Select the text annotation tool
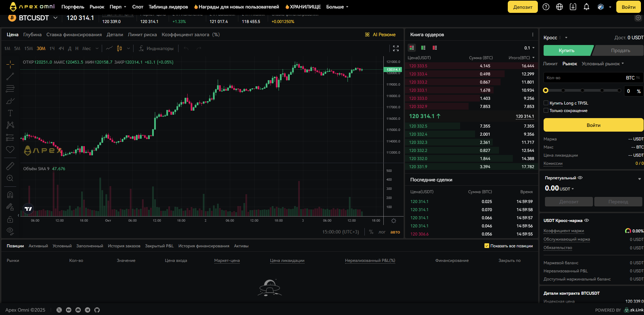 (x=10, y=113)
